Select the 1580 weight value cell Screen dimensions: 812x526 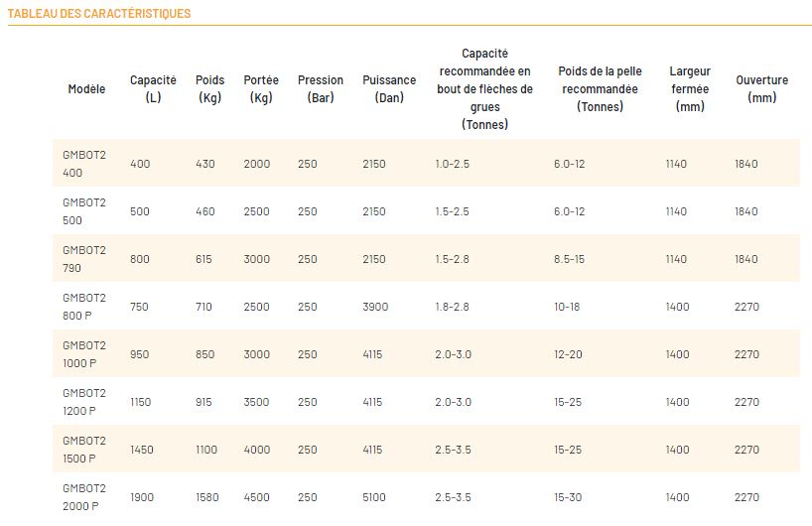tap(207, 497)
